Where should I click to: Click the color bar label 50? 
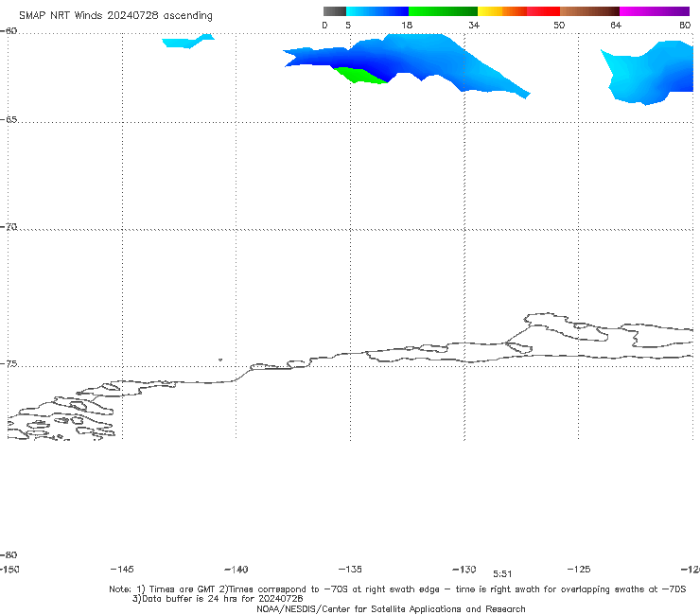tap(559, 25)
